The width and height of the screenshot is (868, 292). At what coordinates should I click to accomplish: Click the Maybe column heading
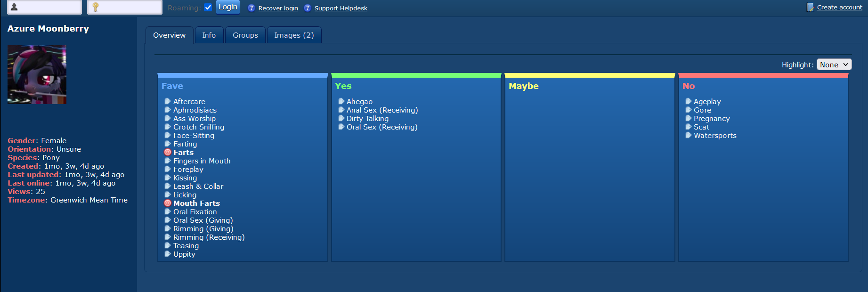coord(524,86)
